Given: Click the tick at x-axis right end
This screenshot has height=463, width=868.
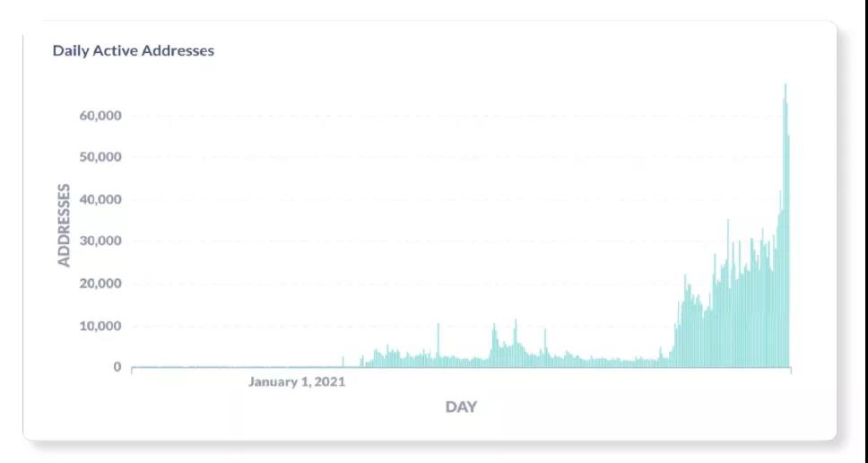Looking at the screenshot, I should [x=790, y=370].
